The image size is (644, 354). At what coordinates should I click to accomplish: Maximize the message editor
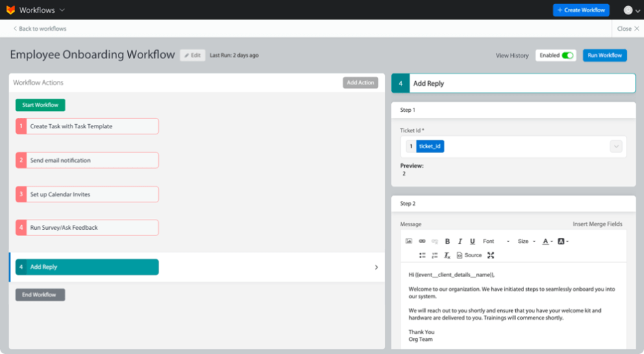(491, 255)
